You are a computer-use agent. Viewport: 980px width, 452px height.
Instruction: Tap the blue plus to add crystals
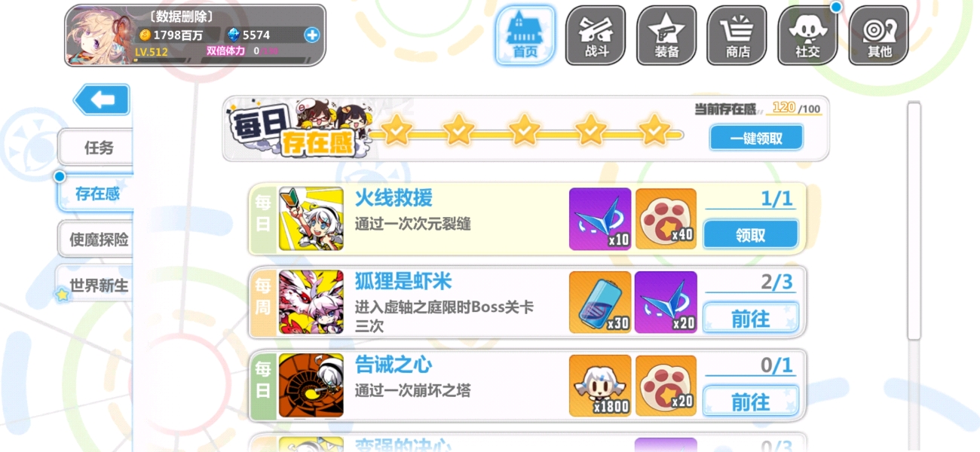tap(311, 35)
